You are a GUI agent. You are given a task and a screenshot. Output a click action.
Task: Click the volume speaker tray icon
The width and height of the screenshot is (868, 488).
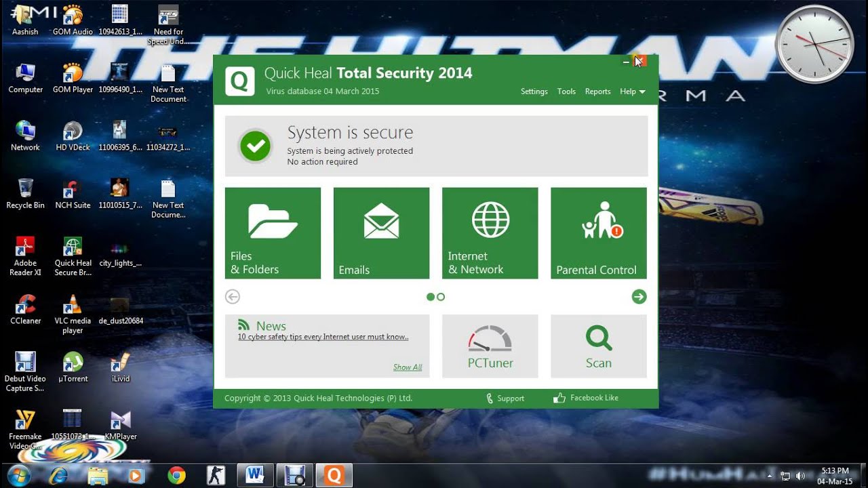pos(800,476)
